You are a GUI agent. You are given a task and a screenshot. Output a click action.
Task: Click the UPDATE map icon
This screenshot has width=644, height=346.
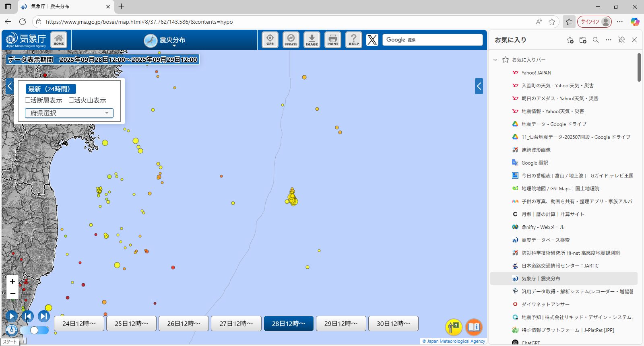tap(291, 40)
